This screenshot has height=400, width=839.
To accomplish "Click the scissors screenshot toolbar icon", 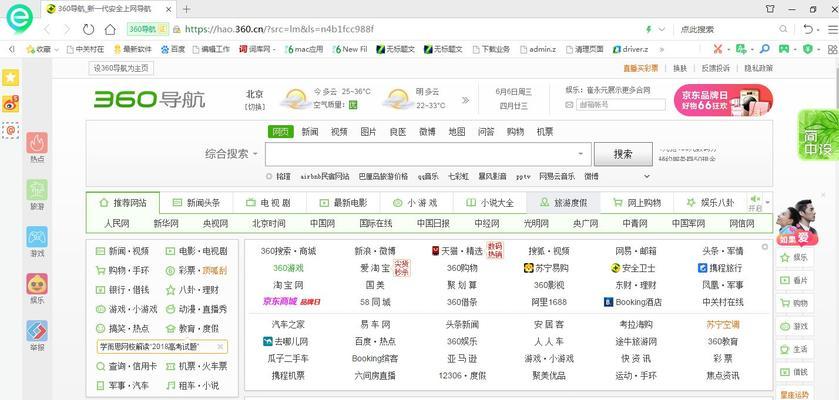I will tap(718, 49).
